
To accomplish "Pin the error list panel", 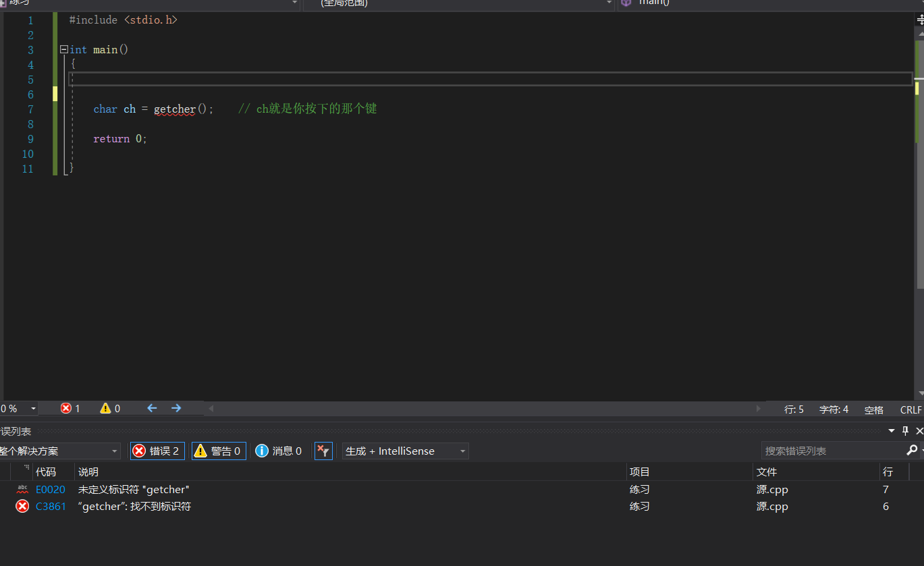I will [906, 431].
